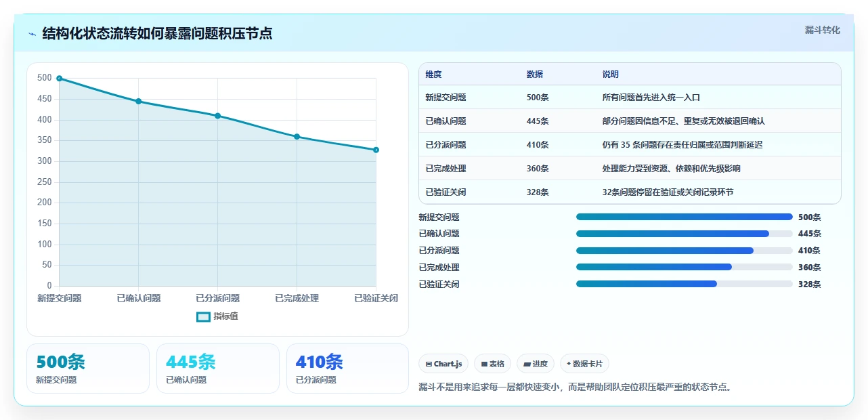
Task: Click the 数据 table column header
Action: click(535, 75)
